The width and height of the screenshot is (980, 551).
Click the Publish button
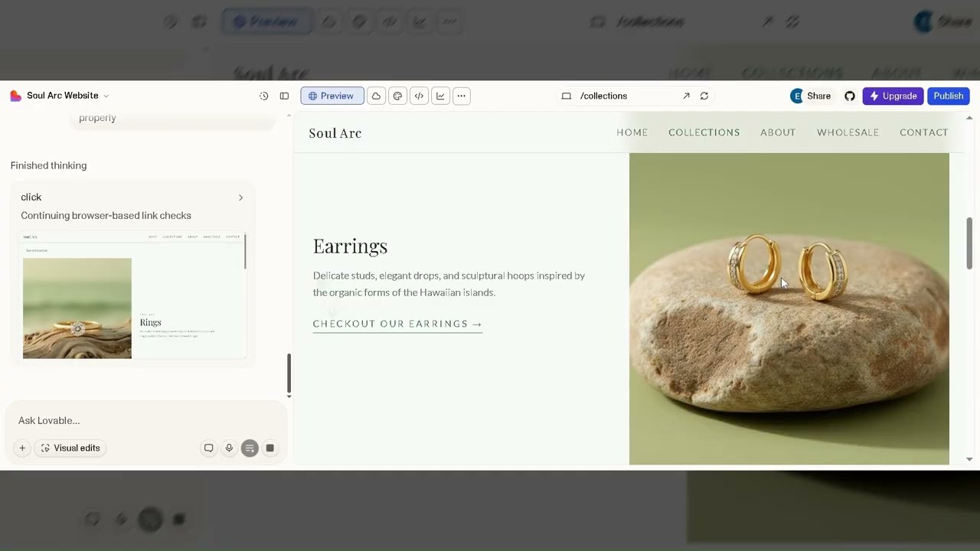pos(949,96)
